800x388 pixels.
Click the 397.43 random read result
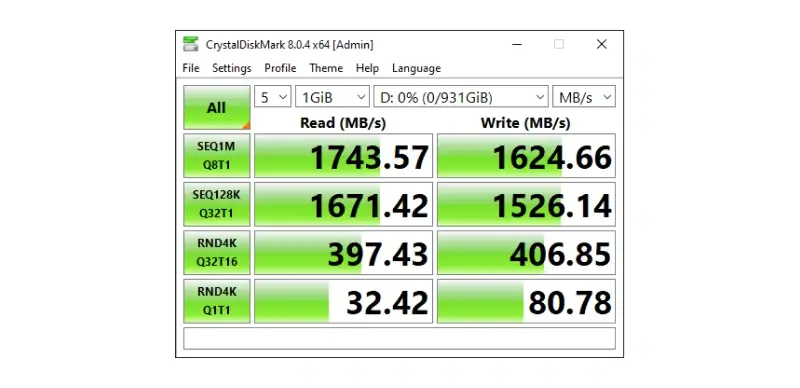tap(343, 253)
